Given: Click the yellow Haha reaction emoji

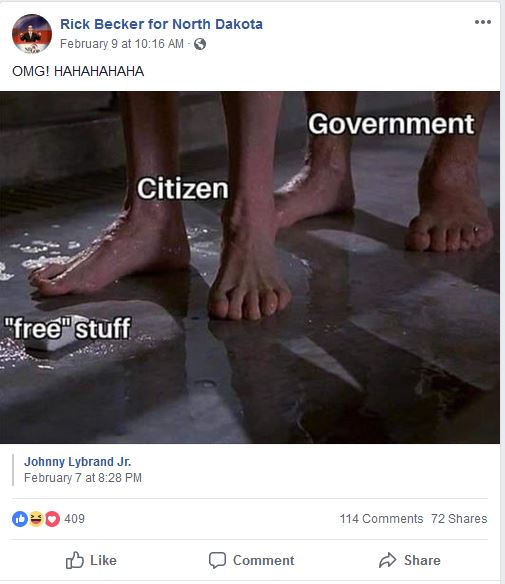Looking at the screenshot, I should click(x=36, y=518).
